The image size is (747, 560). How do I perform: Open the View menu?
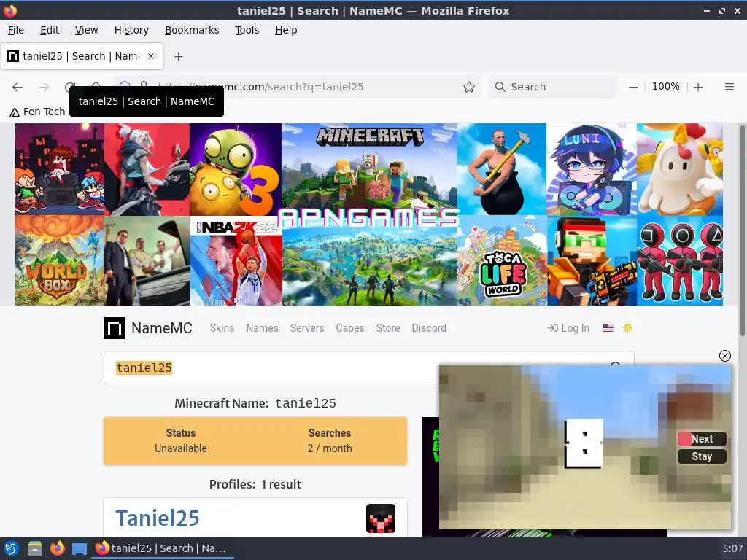[86, 30]
